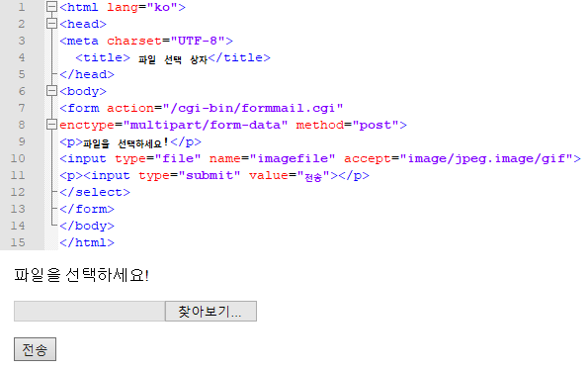The width and height of the screenshot is (588, 370).
Task: Collapse the head tag fold on line 2
Action: click(x=51, y=24)
